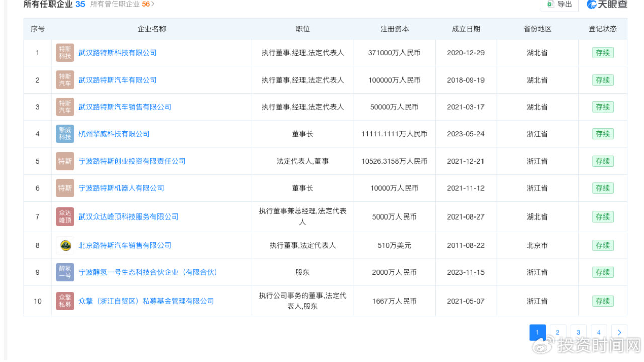Open 武汉众达峰顶科技服务有限公司 link
644x362 pixels.
128,217
